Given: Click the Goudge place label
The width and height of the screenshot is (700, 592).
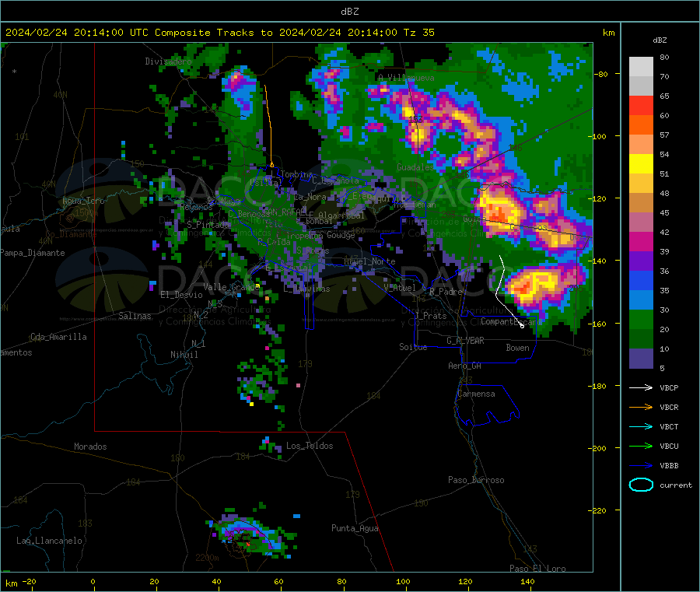Looking at the screenshot, I should pos(341,235).
